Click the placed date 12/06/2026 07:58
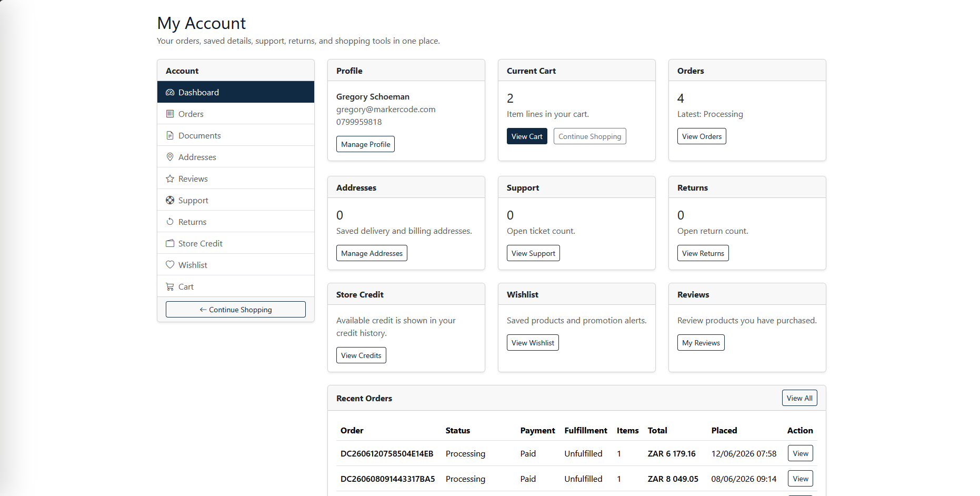 pos(744,453)
